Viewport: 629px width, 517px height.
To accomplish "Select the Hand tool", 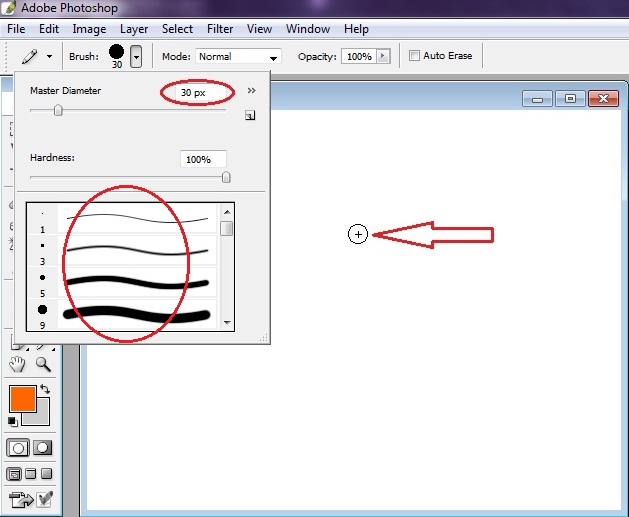I will [17, 364].
